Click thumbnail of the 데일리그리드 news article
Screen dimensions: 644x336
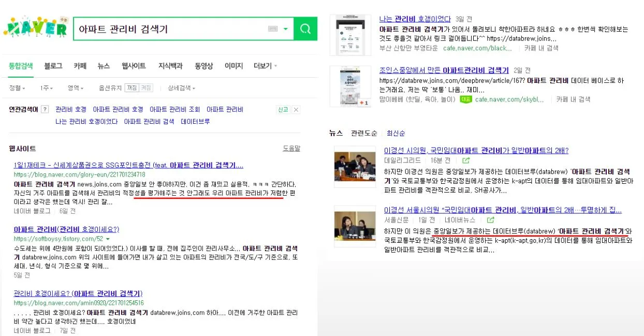(355, 166)
